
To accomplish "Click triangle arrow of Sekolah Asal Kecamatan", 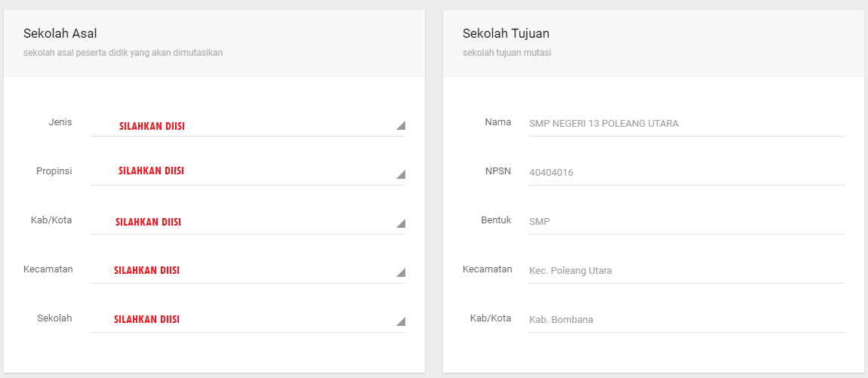I will tap(401, 272).
